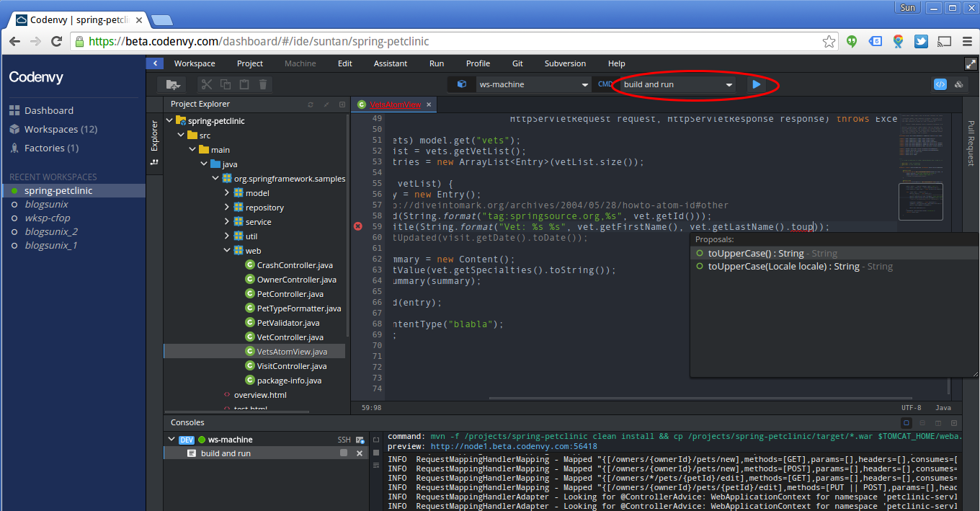Open the Project menu
This screenshot has height=511, width=980.
click(250, 63)
